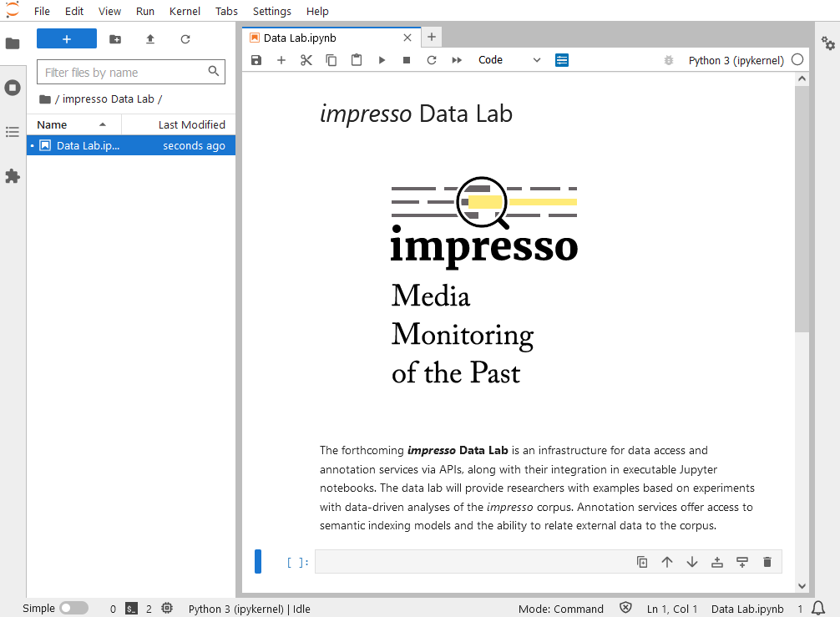Viewport: 840px width, 617px height.
Task: Click the scroll up arrow in notebook
Action: coord(802,78)
